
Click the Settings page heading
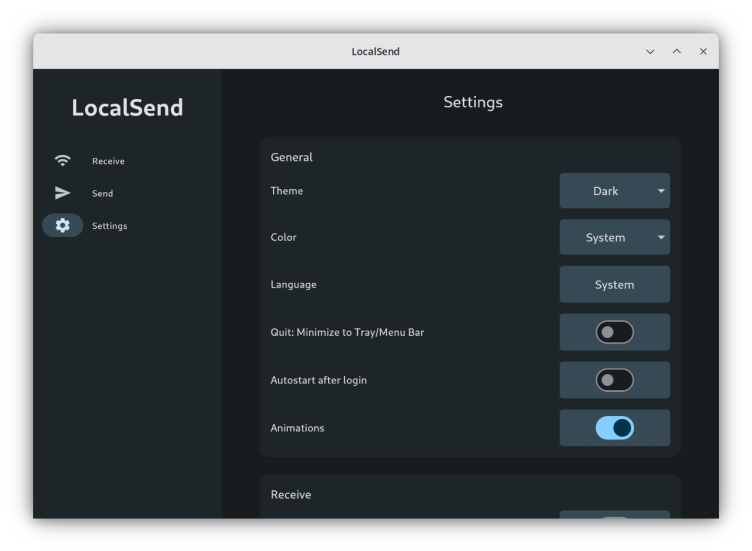(473, 102)
